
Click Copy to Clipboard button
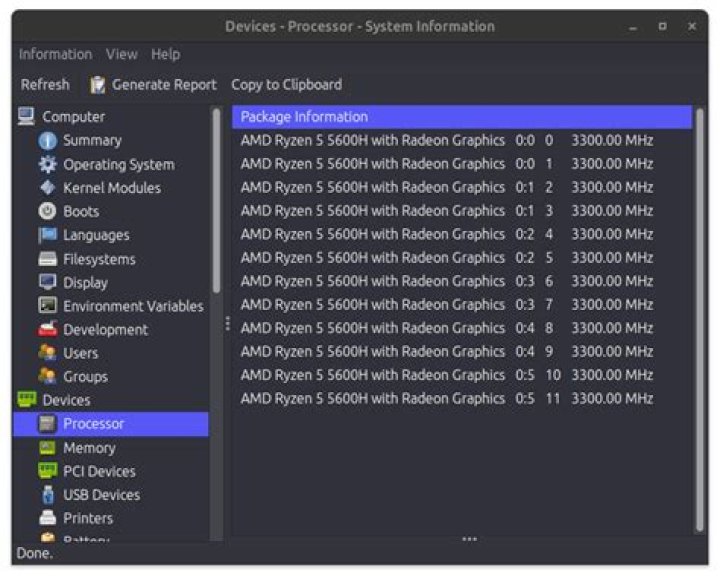click(287, 84)
